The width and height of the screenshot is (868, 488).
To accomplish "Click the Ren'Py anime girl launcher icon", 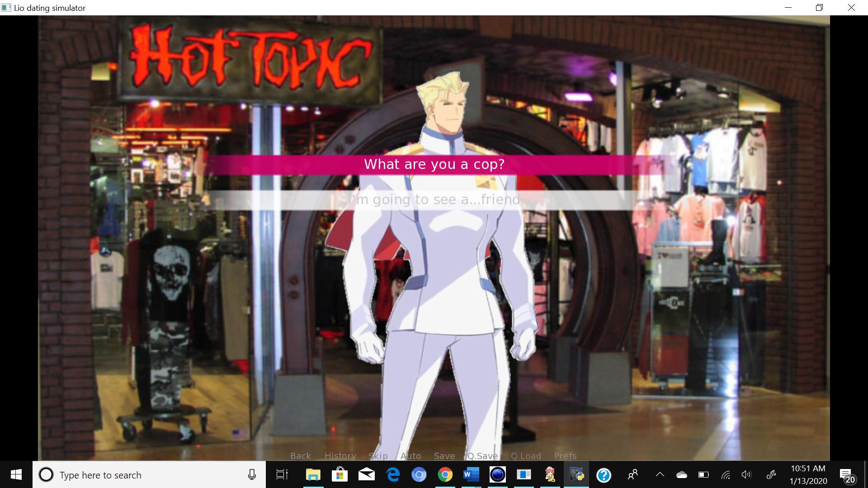I will [550, 475].
